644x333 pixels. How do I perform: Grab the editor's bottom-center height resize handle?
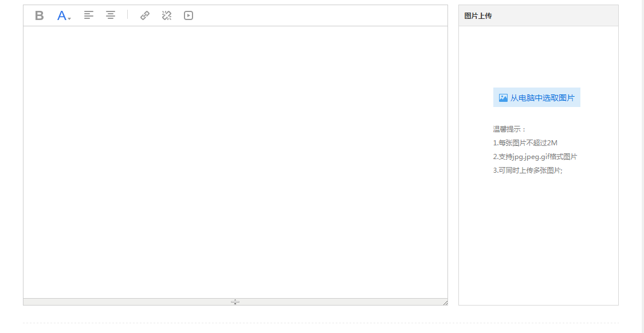pyautogui.click(x=235, y=302)
